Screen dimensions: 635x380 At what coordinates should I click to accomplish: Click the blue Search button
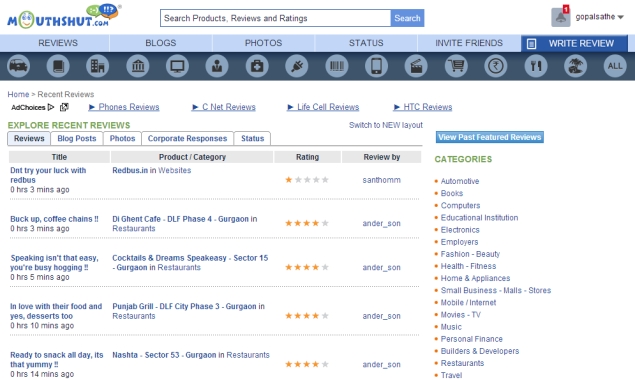click(407, 18)
